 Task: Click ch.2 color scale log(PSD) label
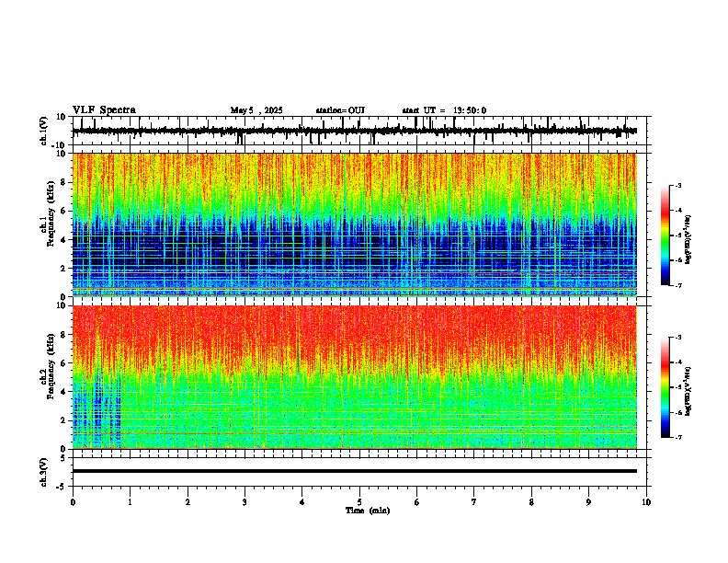point(688,391)
